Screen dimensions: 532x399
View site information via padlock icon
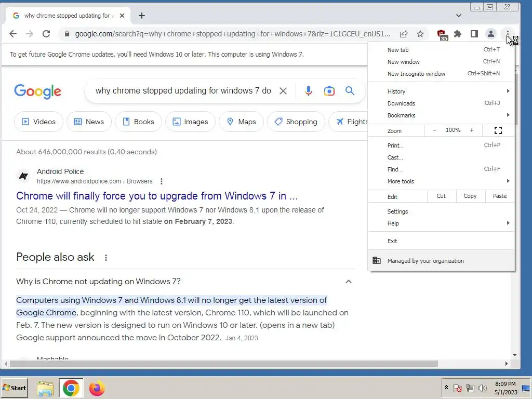pyautogui.click(x=67, y=34)
